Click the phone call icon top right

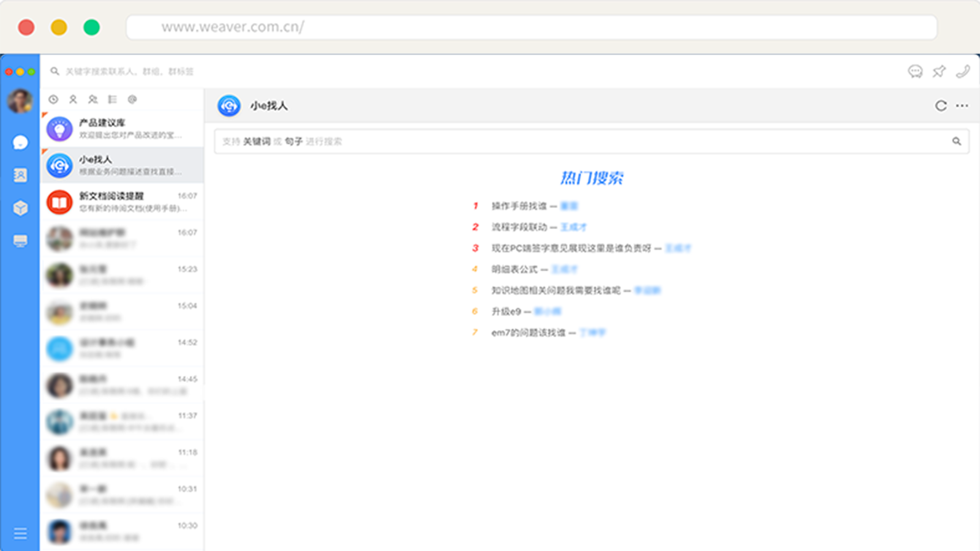pyautogui.click(x=963, y=72)
